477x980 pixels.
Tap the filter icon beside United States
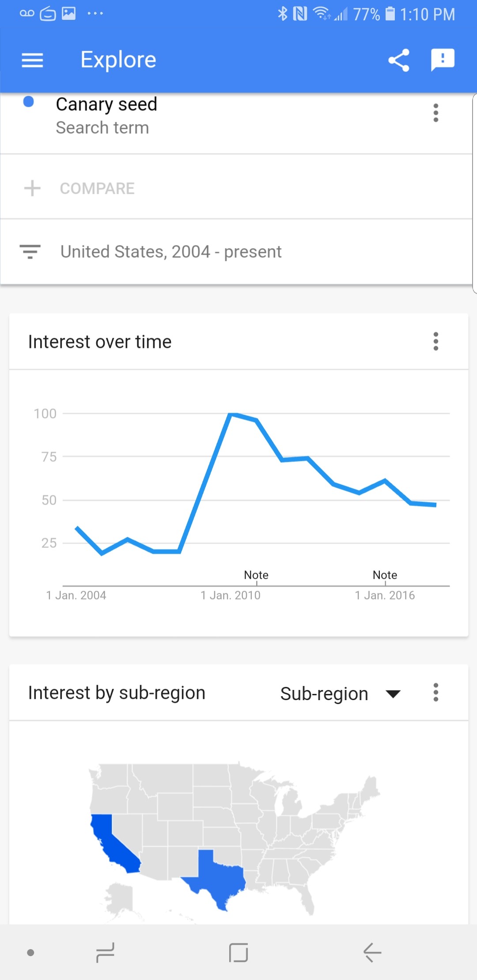point(30,252)
